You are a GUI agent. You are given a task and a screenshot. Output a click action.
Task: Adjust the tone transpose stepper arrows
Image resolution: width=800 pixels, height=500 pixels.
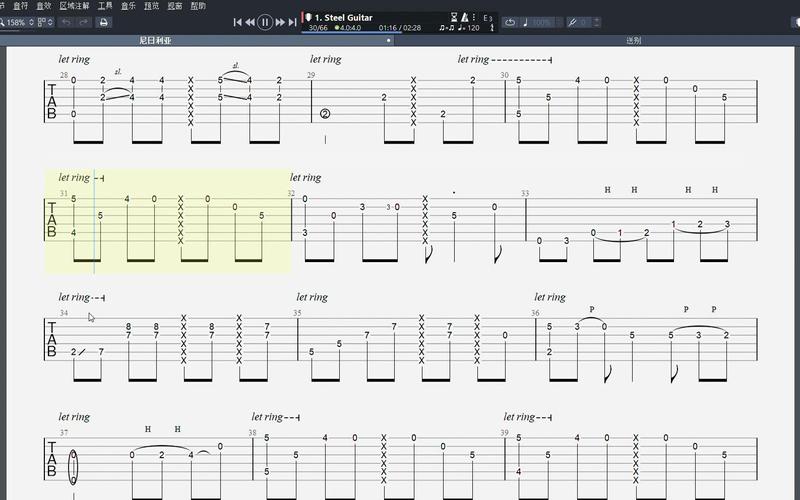(596, 22)
